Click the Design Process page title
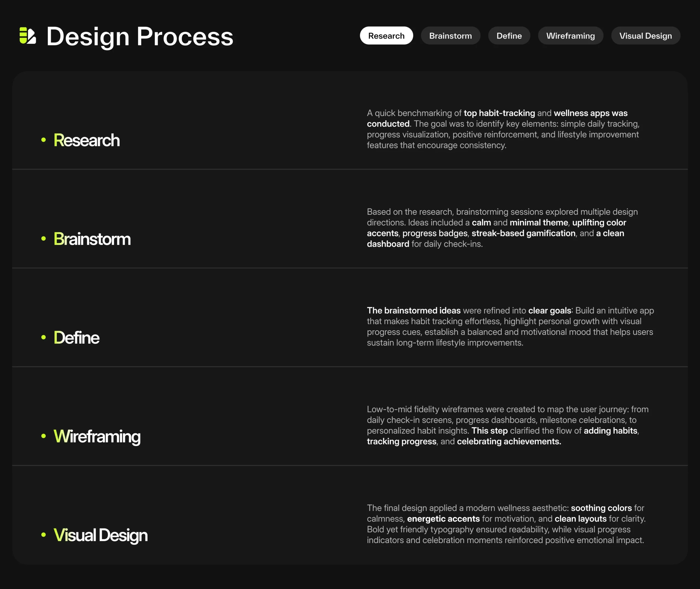Screen dimensions: 700x589 [140, 36]
